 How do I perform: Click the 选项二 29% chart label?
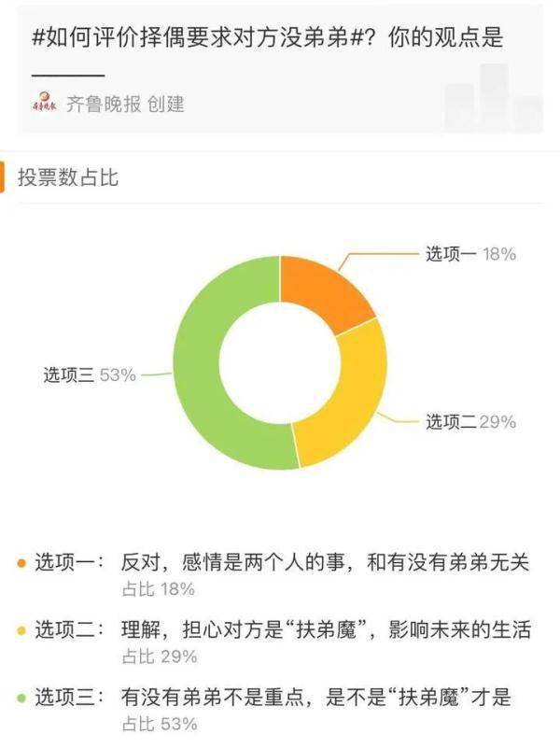click(470, 422)
